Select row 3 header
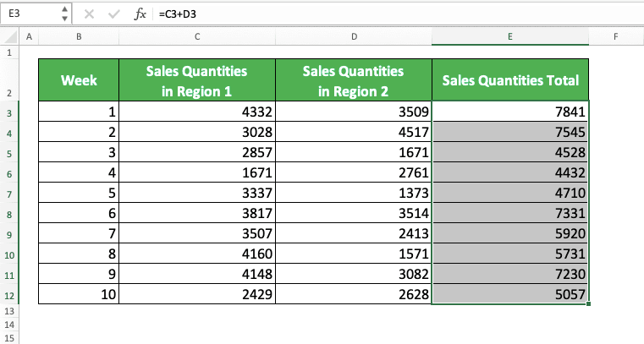 click(9, 111)
